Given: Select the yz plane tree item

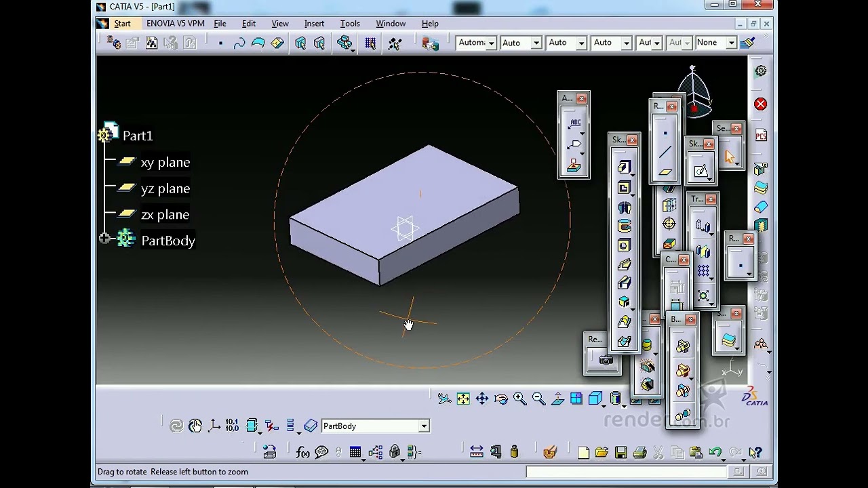Looking at the screenshot, I should pyautogui.click(x=165, y=189).
